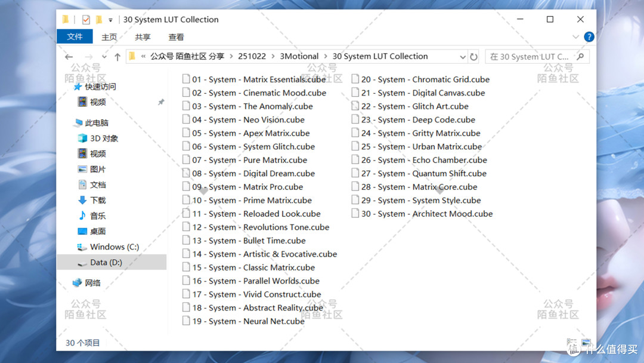The image size is (644, 363).
Task: Open the 3D 对象 folder in sidebar
Action: pos(104,138)
